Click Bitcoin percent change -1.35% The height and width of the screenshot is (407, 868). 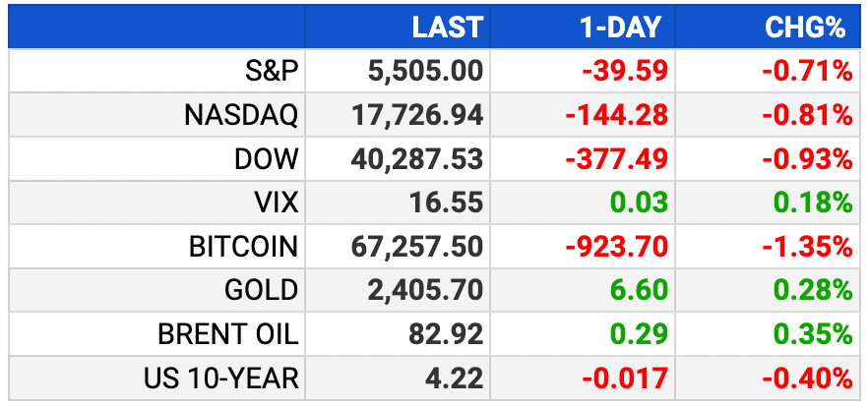pos(807,247)
